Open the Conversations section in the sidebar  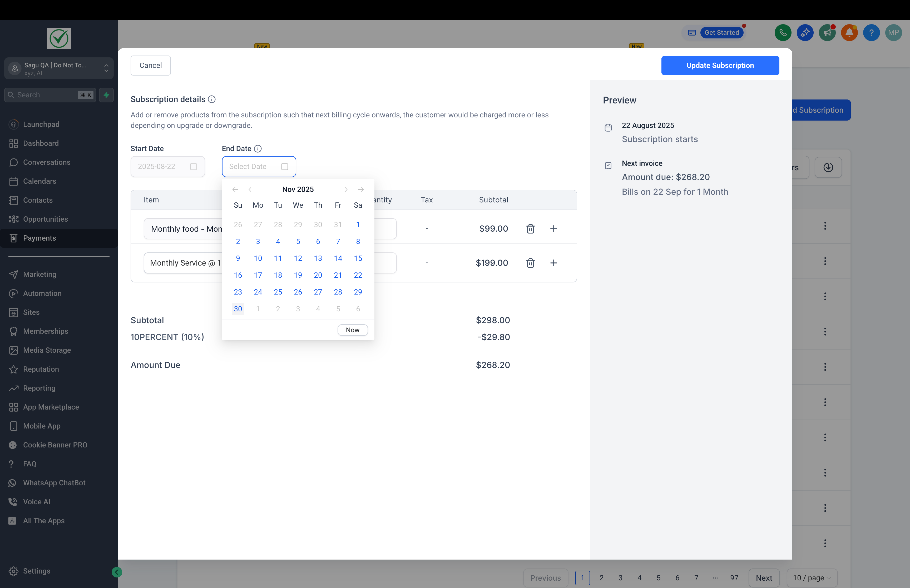pyautogui.click(x=47, y=162)
